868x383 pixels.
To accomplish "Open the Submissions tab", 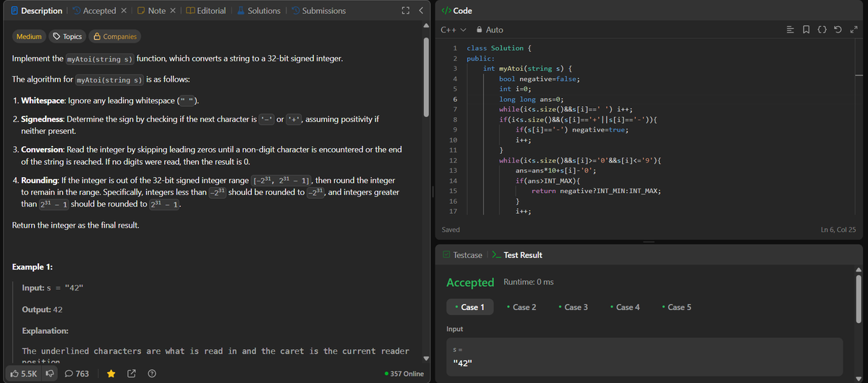I will pyautogui.click(x=318, y=11).
